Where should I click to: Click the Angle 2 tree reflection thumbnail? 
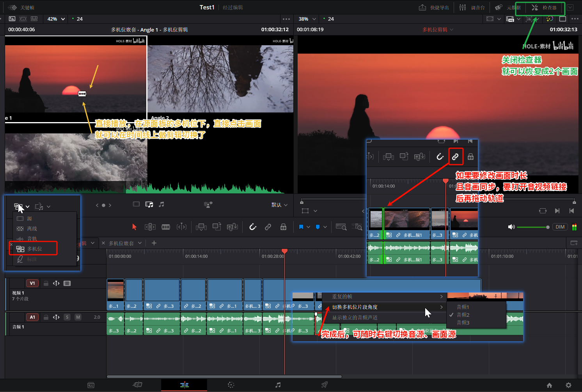coord(220,78)
